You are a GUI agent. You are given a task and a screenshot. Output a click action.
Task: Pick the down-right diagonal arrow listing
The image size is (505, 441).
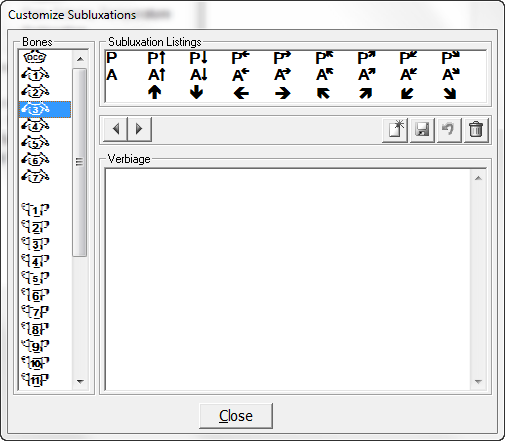point(450,93)
